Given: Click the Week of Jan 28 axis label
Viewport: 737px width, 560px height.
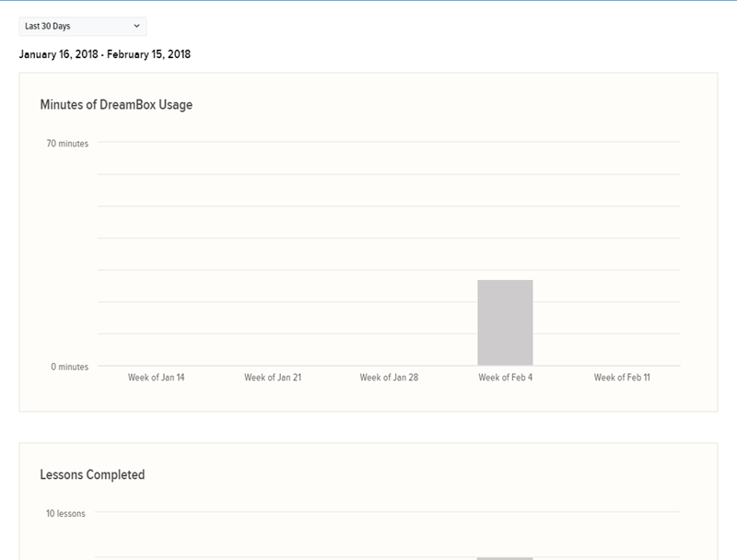Looking at the screenshot, I should [x=389, y=378].
